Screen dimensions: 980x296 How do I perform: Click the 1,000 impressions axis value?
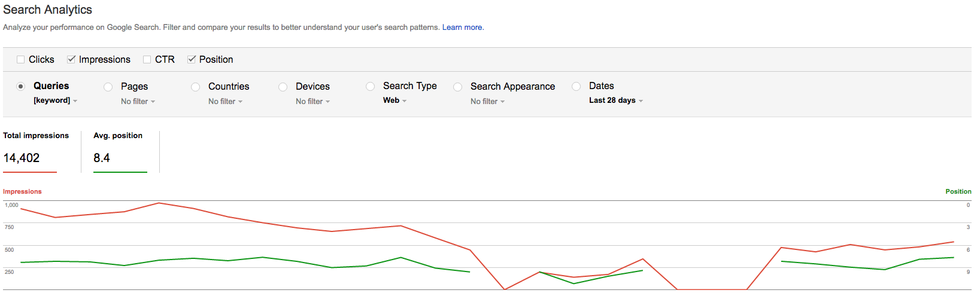point(12,205)
